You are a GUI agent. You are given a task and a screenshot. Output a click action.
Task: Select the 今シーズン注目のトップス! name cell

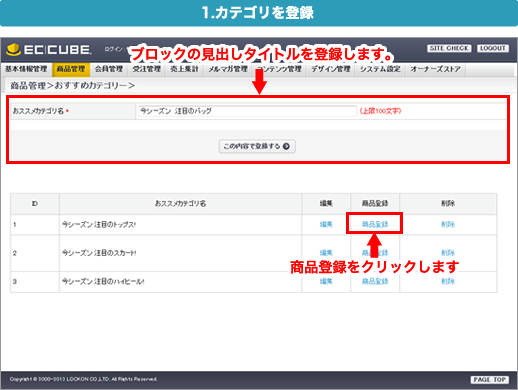click(x=180, y=224)
